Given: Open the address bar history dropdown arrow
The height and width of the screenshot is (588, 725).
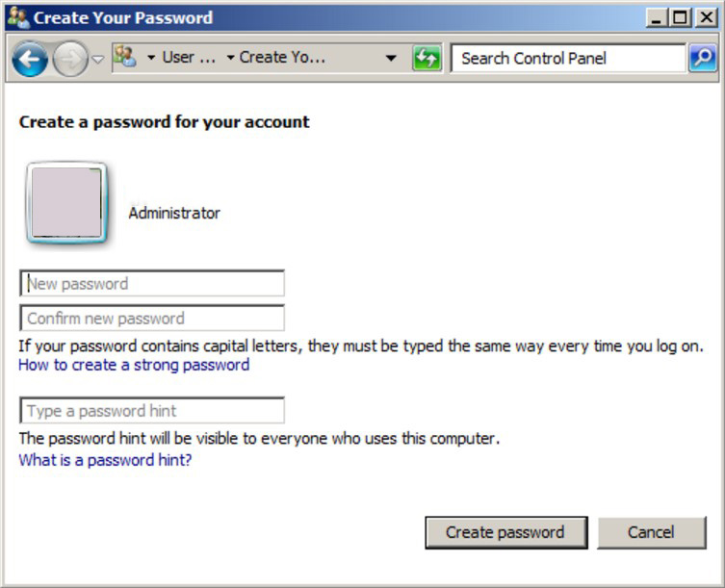Looking at the screenshot, I should tap(391, 58).
